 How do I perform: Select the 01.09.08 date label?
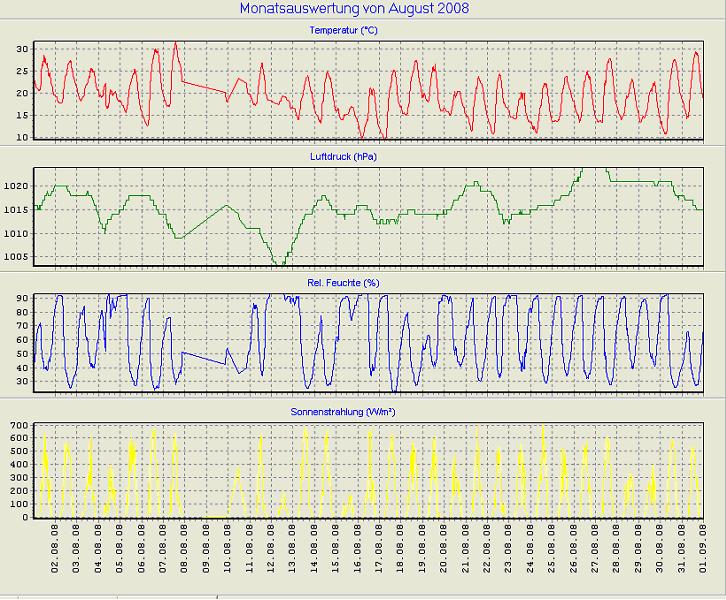point(704,548)
